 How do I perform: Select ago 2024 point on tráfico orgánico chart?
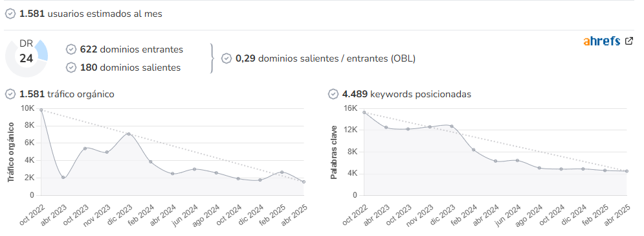point(216,172)
